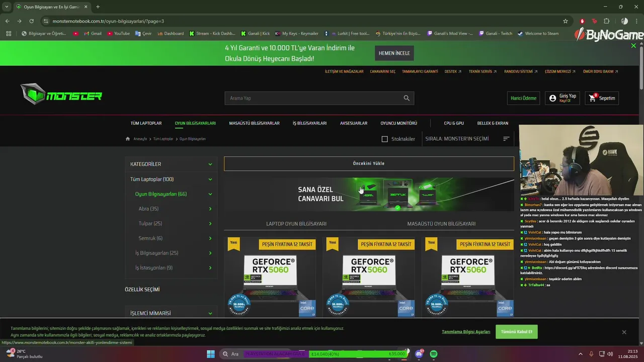
Task: Open Chrome extensions puzzle icon
Action: pos(606,21)
